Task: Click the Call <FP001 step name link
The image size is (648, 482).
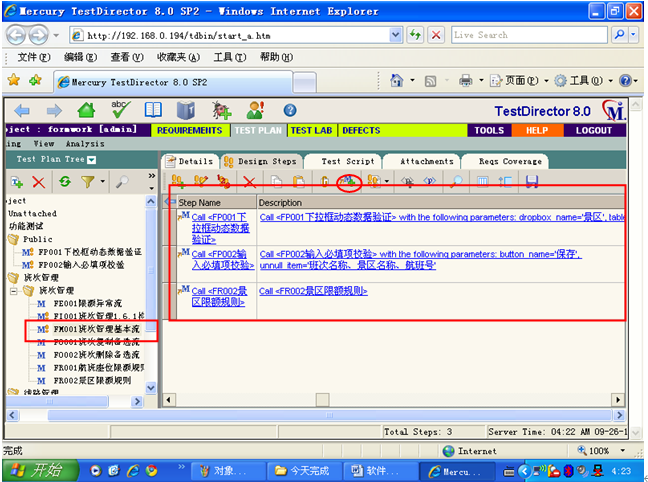Action: click(x=220, y=228)
